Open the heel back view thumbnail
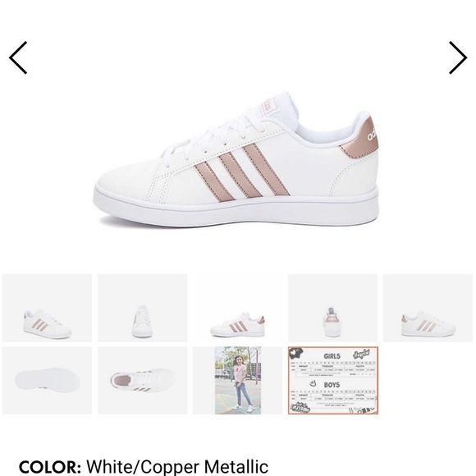 [x=332, y=308]
